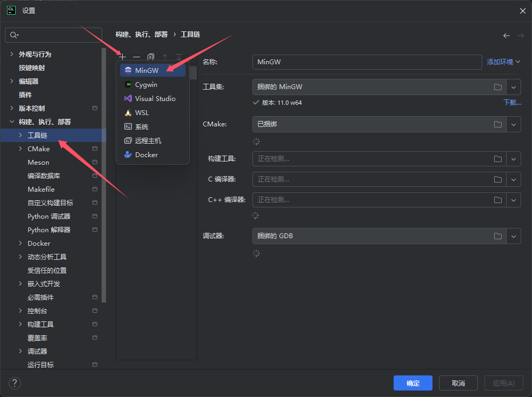The image size is (532, 397).
Task: Choose 系统 from the add menu
Action: [152, 127]
